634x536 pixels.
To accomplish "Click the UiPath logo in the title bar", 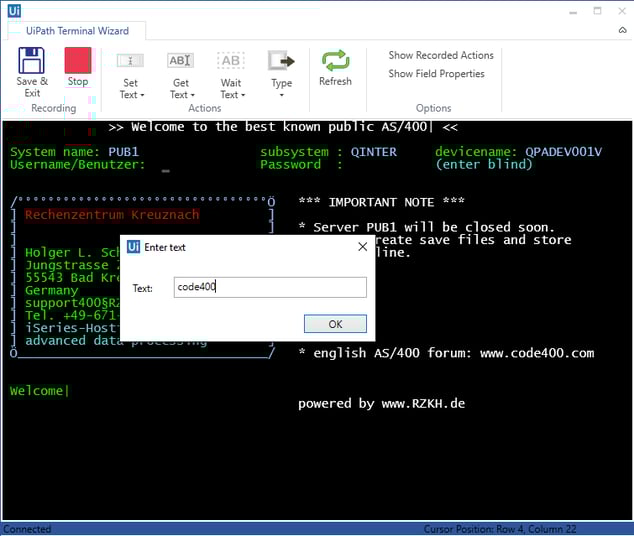I will [x=14, y=11].
